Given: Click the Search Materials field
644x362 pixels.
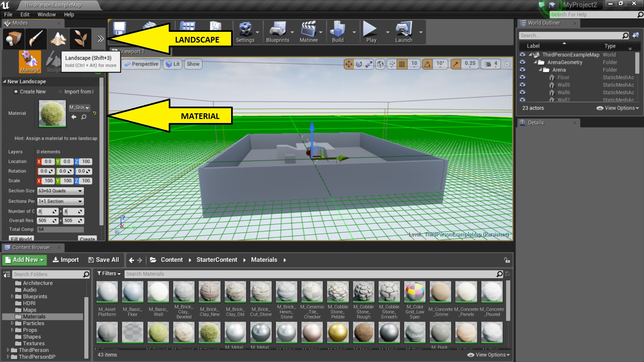Looking at the screenshot, I should tap(310, 274).
